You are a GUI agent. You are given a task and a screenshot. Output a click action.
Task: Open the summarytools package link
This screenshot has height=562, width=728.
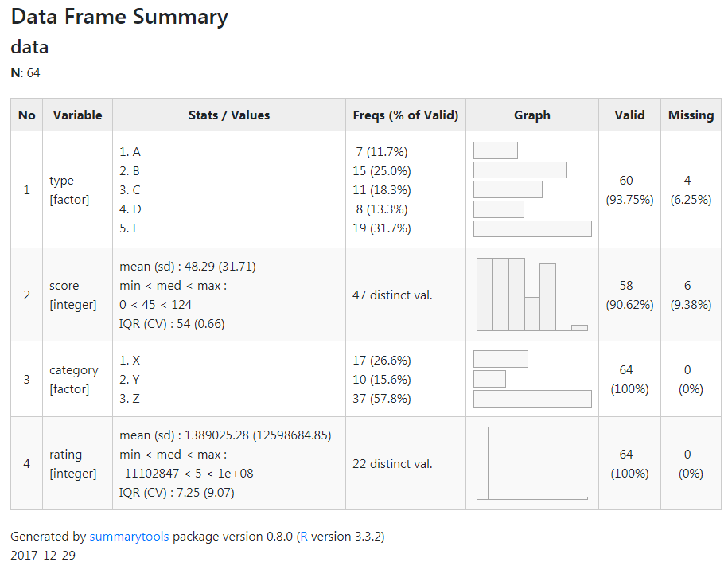coord(129,537)
